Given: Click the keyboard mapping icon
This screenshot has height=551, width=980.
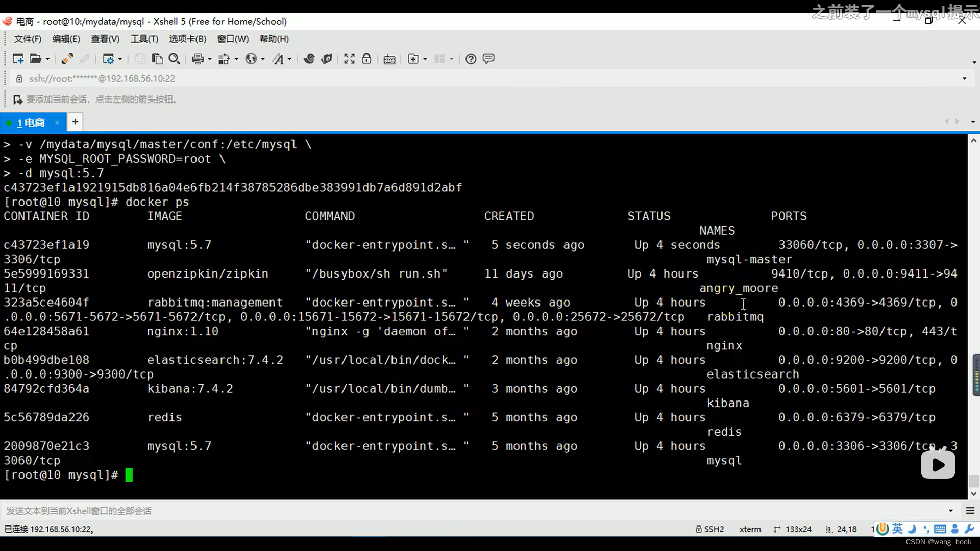Looking at the screenshot, I should 389,59.
